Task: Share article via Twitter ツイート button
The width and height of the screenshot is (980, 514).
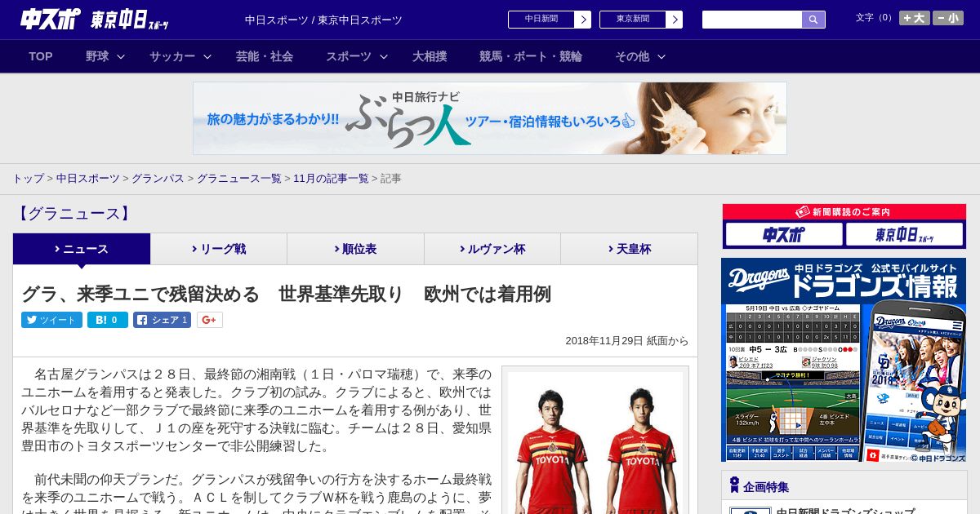Action: pyautogui.click(x=51, y=320)
